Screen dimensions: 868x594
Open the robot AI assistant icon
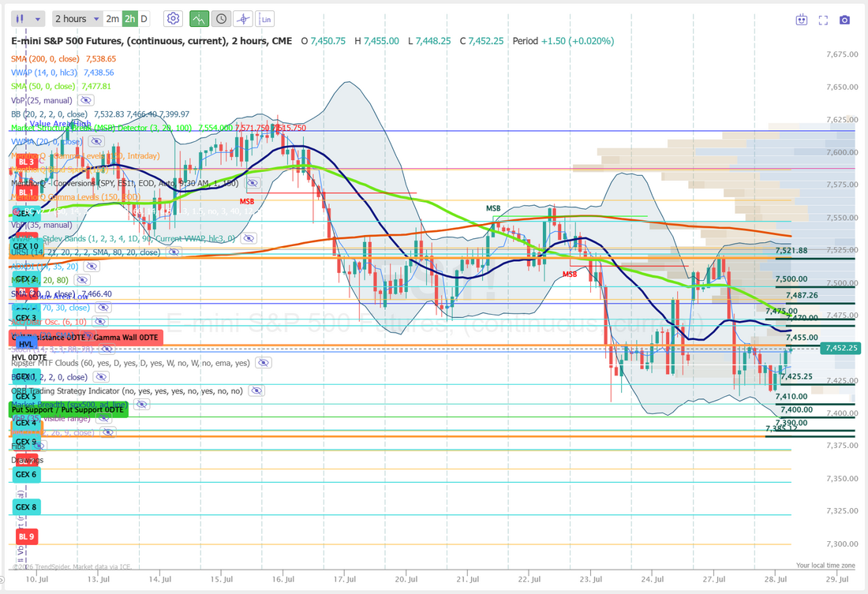pyautogui.click(x=802, y=20)
